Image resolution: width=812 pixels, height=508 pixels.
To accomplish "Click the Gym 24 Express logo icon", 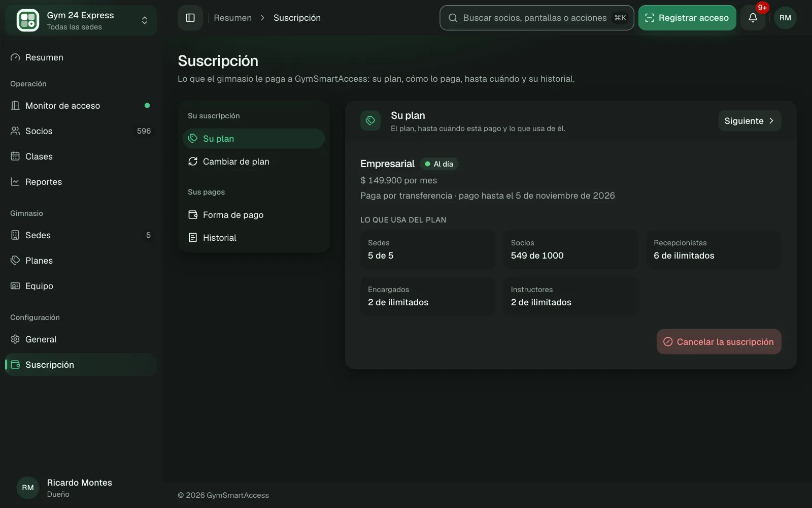I will pos(28,20).
